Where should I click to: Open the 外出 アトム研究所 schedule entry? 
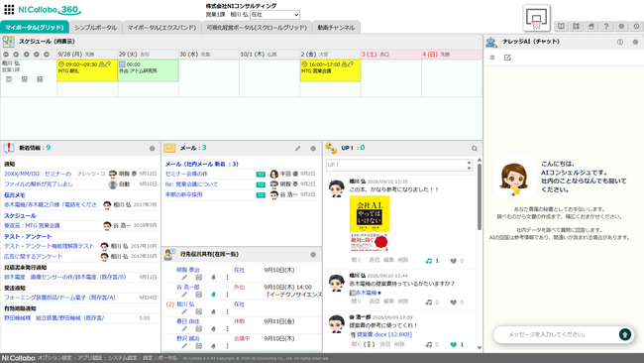coord(148,70)
